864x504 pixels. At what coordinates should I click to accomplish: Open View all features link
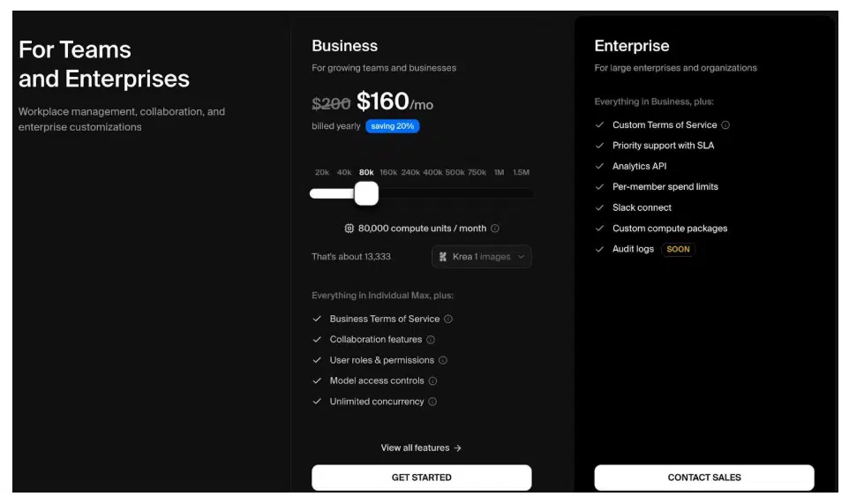(421, 448)
